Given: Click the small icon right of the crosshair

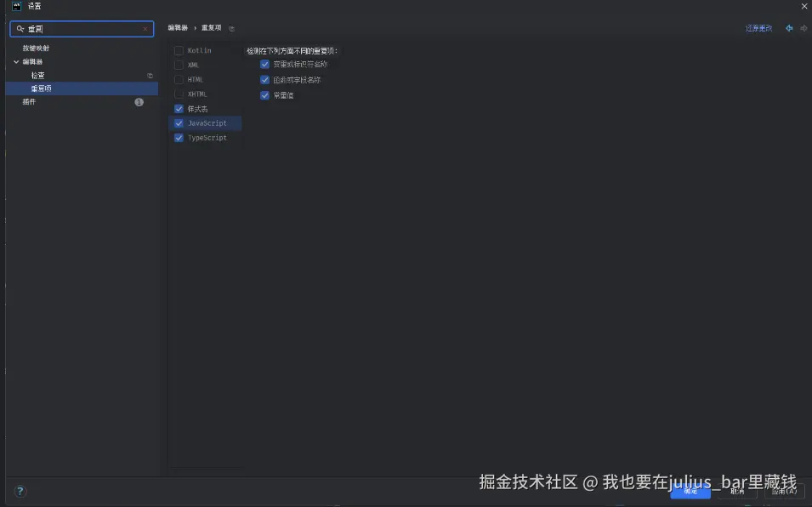Looking at the screenshot, I should (x=803, y=27).
